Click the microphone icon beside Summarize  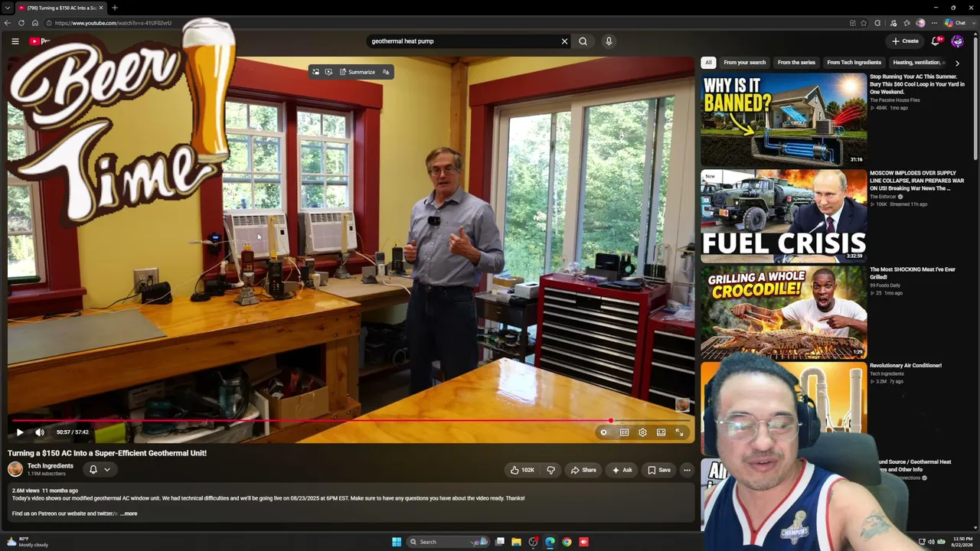(x=386, y=72)
